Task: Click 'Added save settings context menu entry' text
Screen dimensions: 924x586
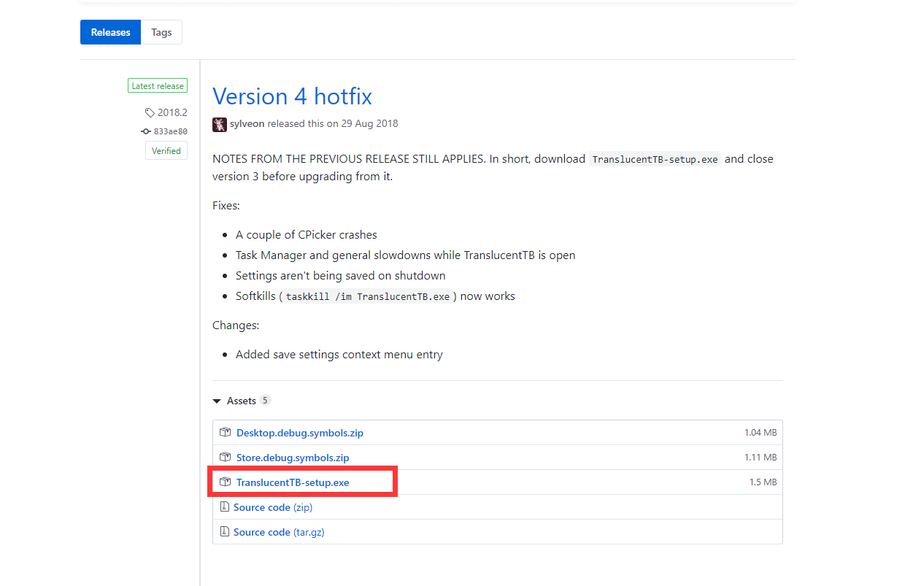Action: click(x=339, y=355)
